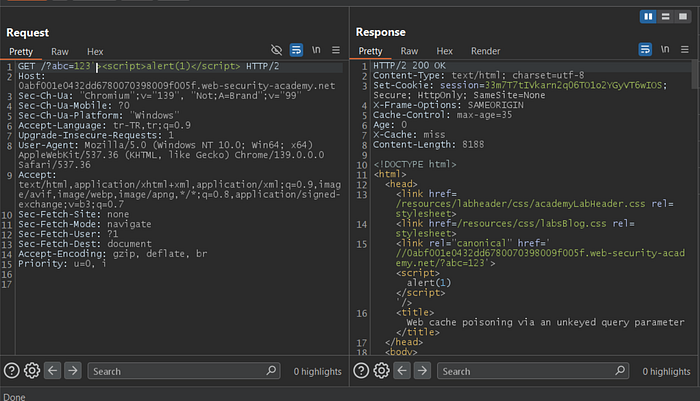
Task: Click 'Priority: u=0, i' header line
Action: click(x=62, y=263)
